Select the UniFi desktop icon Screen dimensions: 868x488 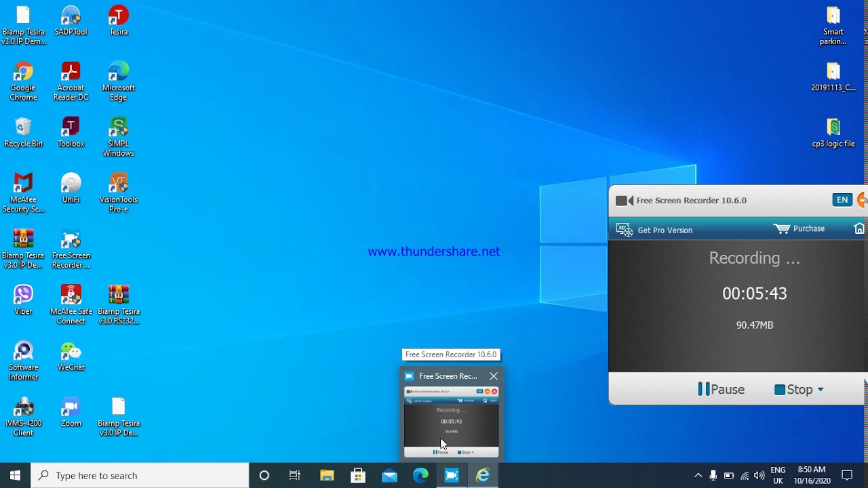(x=71, y=188)
